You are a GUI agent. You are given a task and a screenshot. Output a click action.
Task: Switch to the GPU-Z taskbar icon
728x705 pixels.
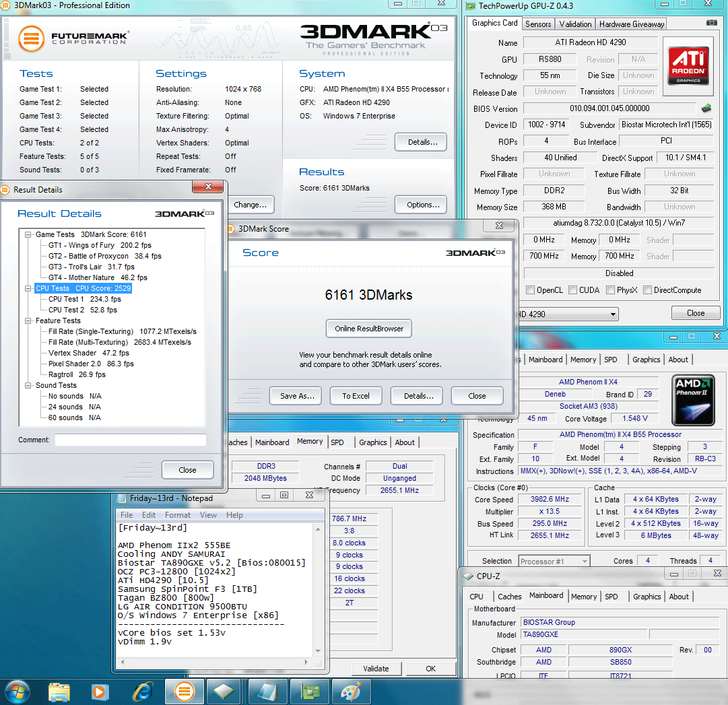pyautogui.click(x=310, y=692)
